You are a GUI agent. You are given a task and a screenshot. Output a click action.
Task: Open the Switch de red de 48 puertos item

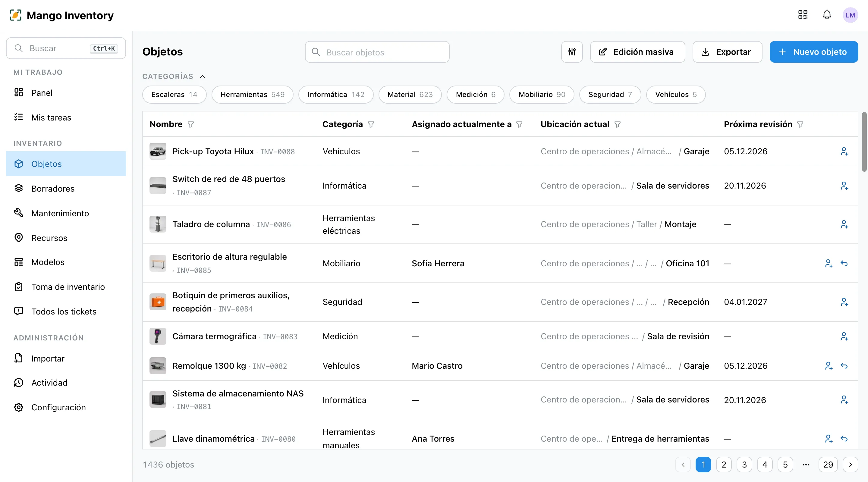pyautogui.click(x=229, y=179)
